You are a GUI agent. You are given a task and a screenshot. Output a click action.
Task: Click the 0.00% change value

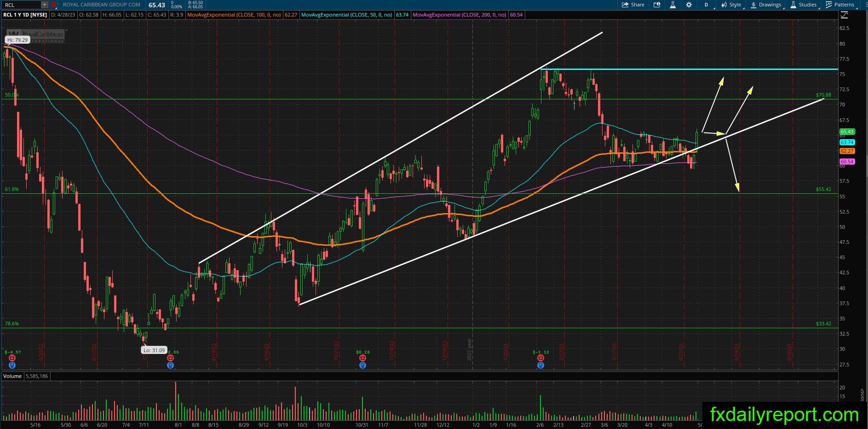[176, 7]
